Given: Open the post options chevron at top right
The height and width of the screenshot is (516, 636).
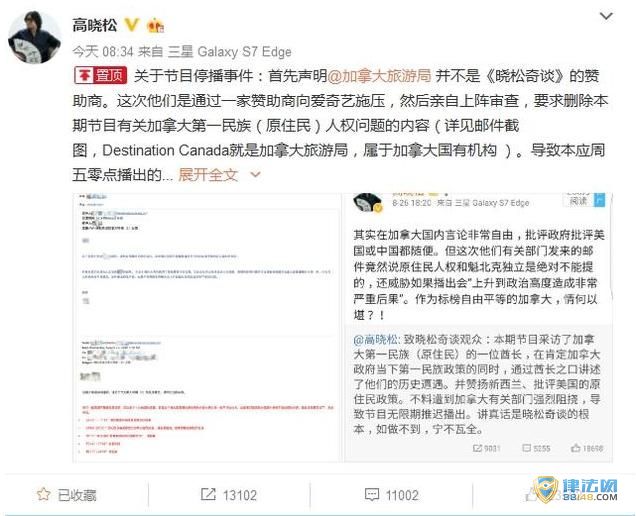Looking at the screenshot, I should pyautogui.click(x=606, y=16).
